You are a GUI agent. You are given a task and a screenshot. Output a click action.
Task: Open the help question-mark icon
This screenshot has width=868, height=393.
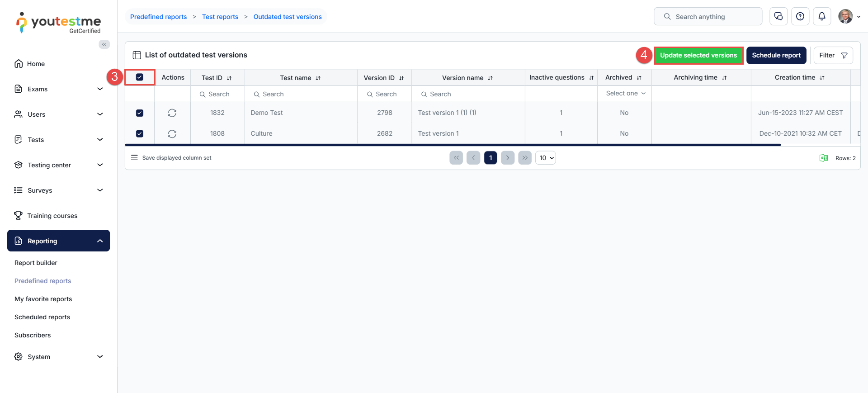(x=800, y=16)
